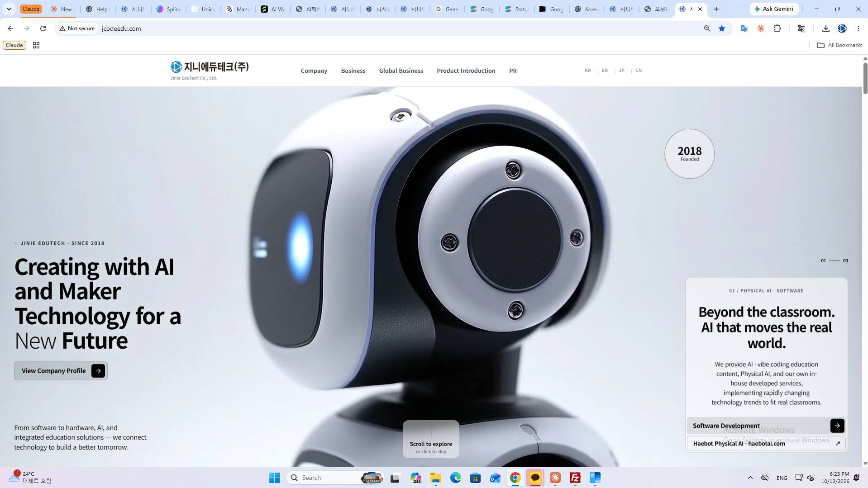Open the Company navigation menu
Image resolution: width=868 pixels, height=488 pixels.
tap(314, 71)
